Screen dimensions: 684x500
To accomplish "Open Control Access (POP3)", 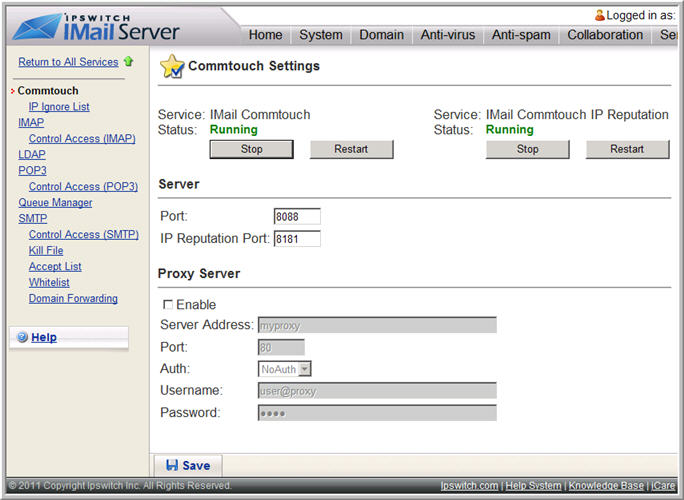I will pyautogui.click(x=83, y=187).
